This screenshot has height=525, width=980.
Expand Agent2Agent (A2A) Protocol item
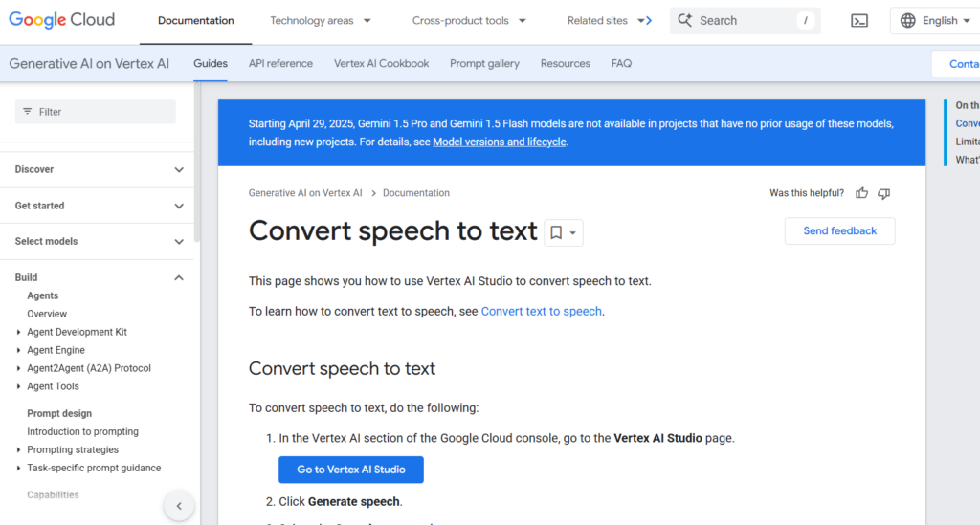pyautogui.click(x=18, y=368)
